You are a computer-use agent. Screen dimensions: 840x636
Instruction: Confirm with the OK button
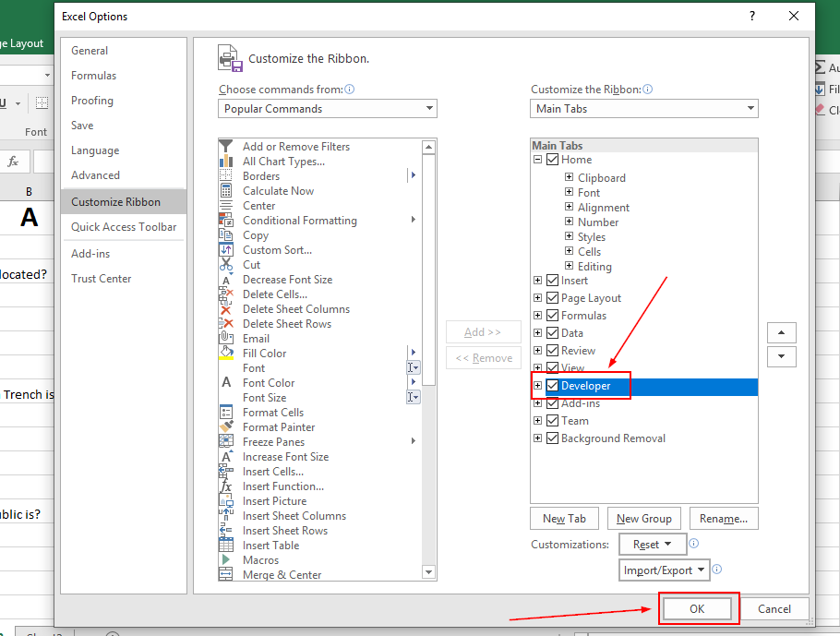[697, 608]
